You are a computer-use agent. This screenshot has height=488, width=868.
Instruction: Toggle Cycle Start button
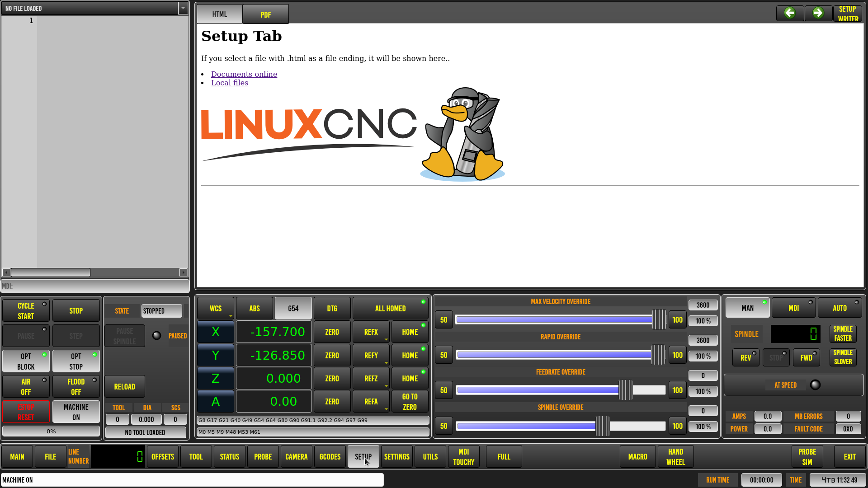pos(26,311)
